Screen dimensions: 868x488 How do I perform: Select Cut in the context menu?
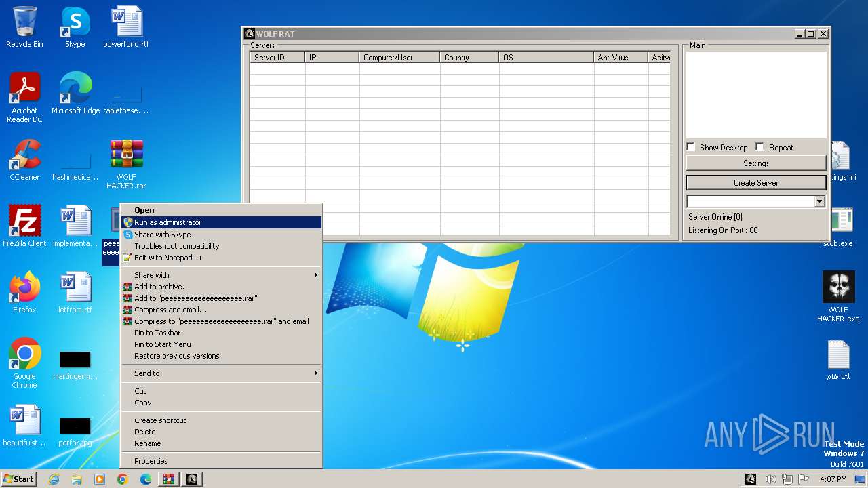(221, 391)
